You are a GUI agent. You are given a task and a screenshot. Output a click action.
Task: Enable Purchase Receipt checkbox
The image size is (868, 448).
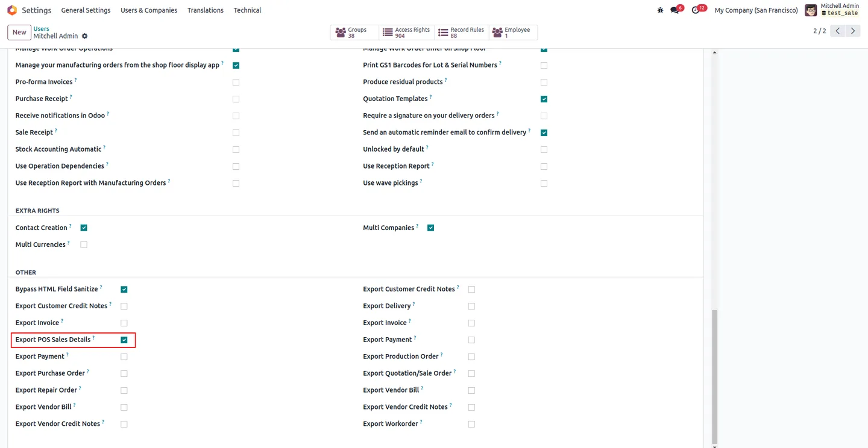click(x=236, y=99)
